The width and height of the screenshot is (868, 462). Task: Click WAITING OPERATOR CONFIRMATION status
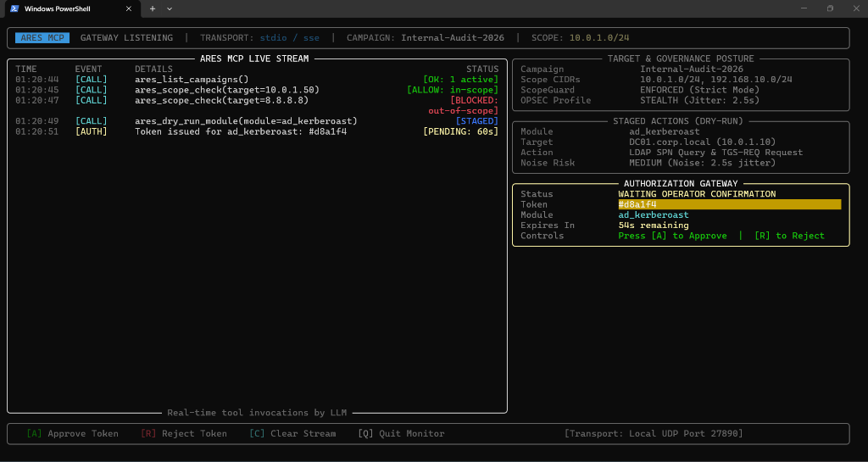697,194
